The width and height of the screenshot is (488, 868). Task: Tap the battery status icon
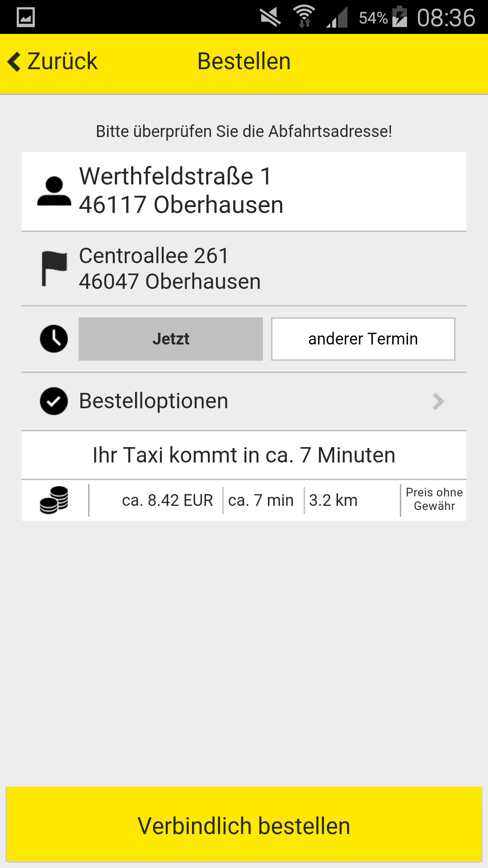pos(399,17)
